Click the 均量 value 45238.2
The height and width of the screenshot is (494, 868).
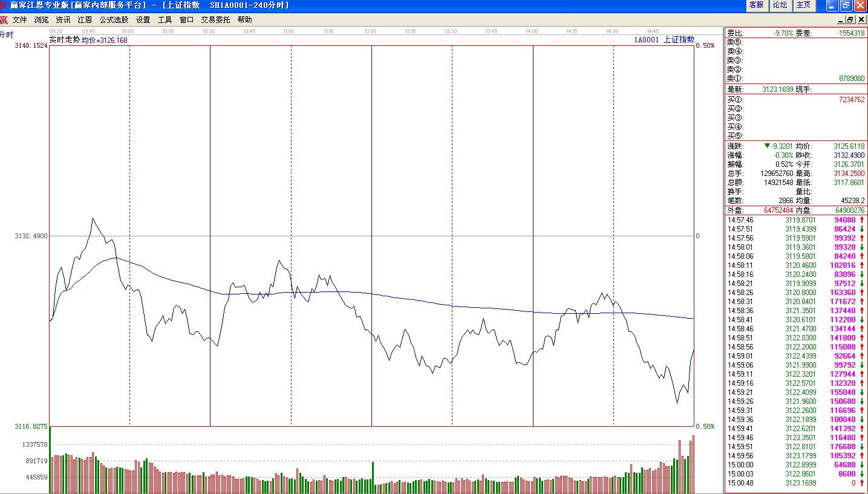click(853, 201)
